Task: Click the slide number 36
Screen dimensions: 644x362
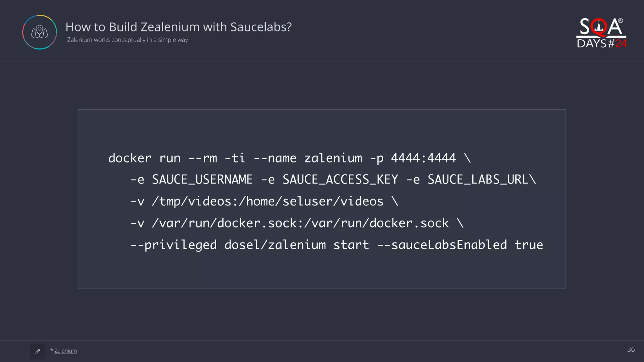Action: [631, 349]
